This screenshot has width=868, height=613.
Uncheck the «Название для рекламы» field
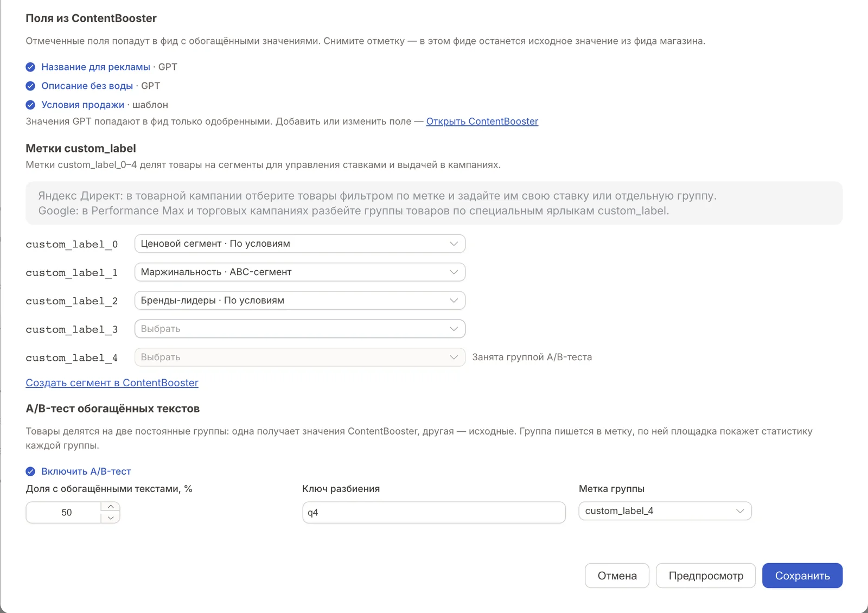pyautogui.click(x=30, y=67)
